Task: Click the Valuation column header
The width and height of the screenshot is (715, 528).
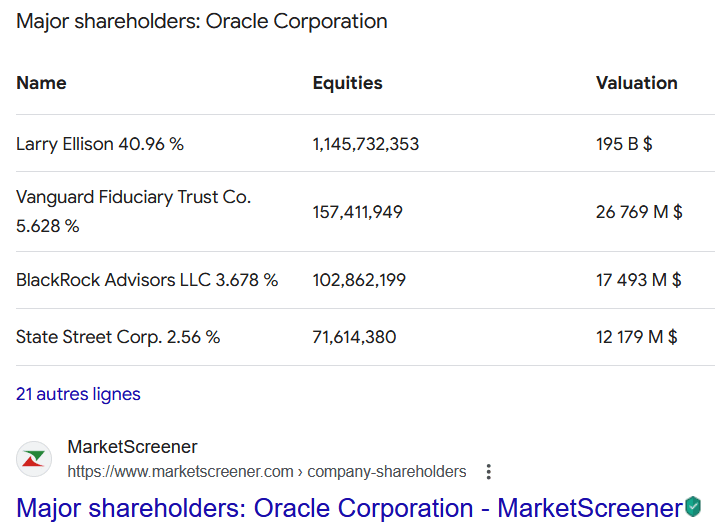Action: pyautogui.click(x=636, y=83)
